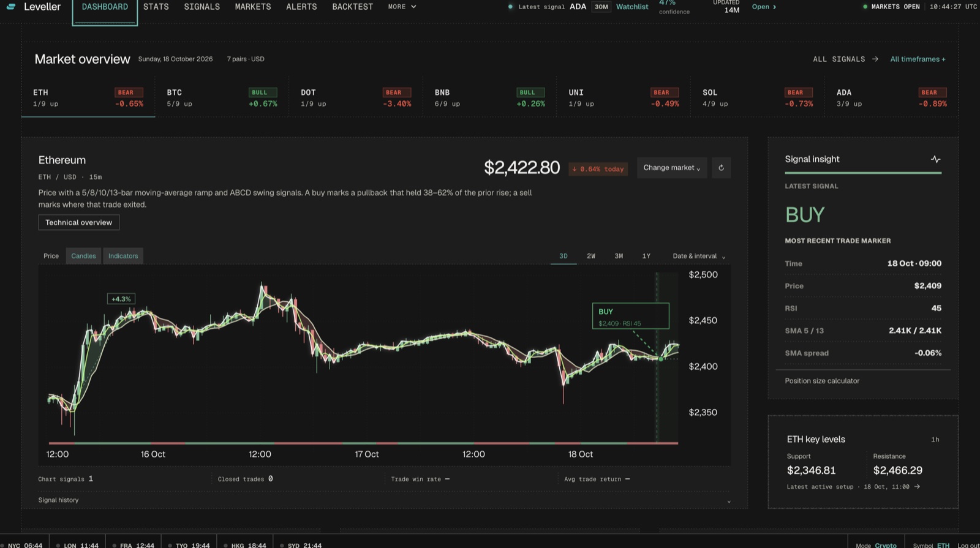The image size is (980, 548).
Task: Select the BNB market card
Action: (490, 97)
